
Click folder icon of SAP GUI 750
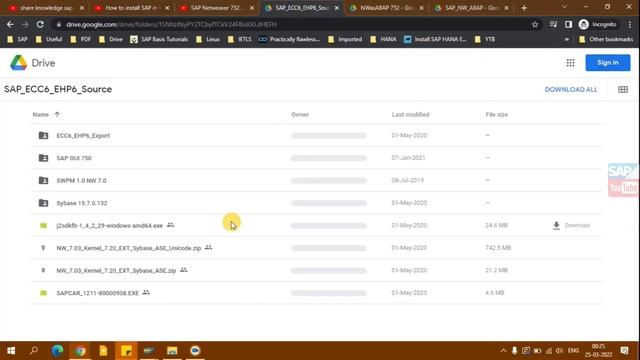[43, 158]
